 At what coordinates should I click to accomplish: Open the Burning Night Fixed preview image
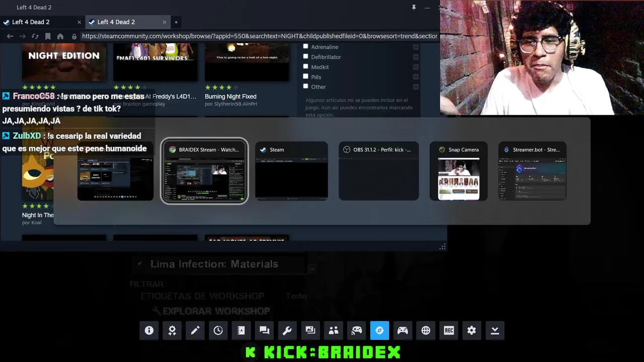coord(247,62)
